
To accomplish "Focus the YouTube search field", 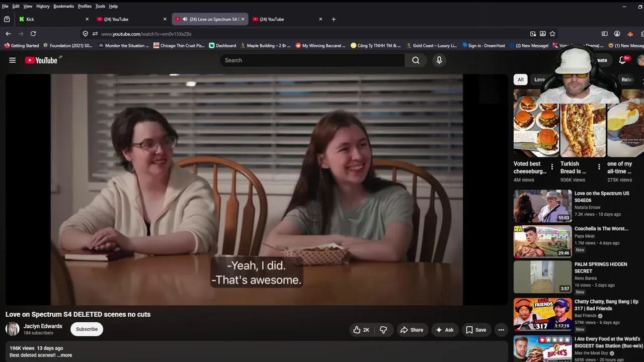I will pos(312,60).
